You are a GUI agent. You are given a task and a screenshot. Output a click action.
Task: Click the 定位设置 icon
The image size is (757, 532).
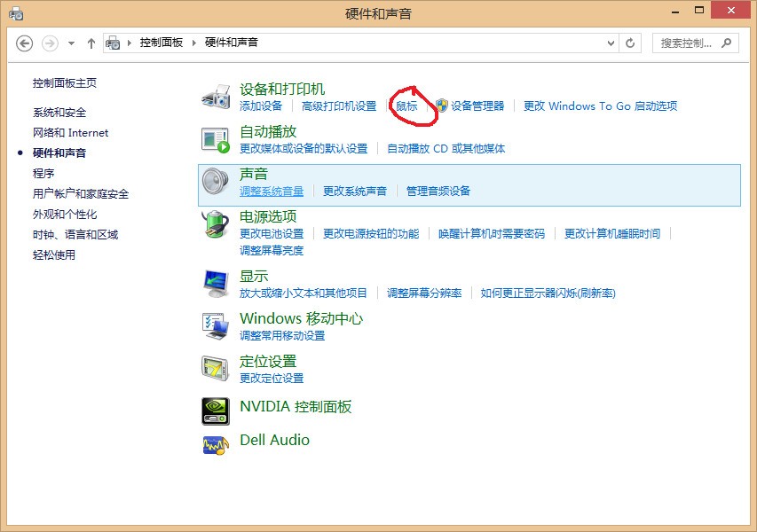coord(214,368)
